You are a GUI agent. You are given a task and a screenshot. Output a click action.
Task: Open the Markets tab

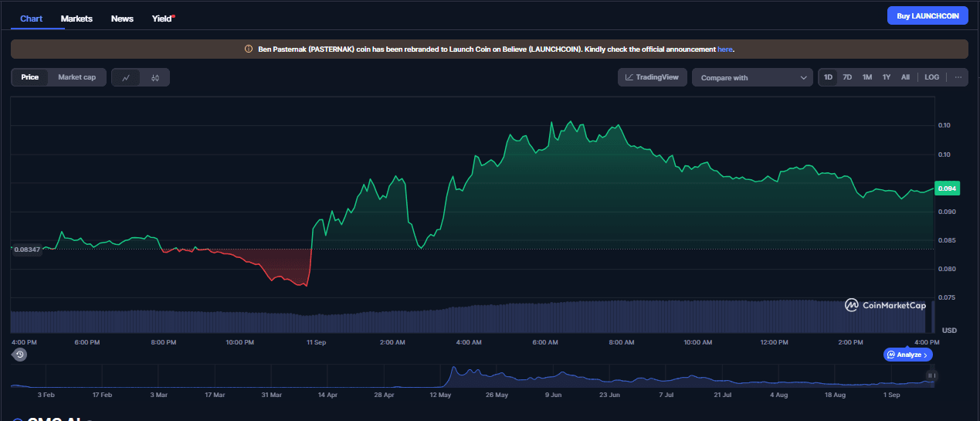[x=76, y=19]
